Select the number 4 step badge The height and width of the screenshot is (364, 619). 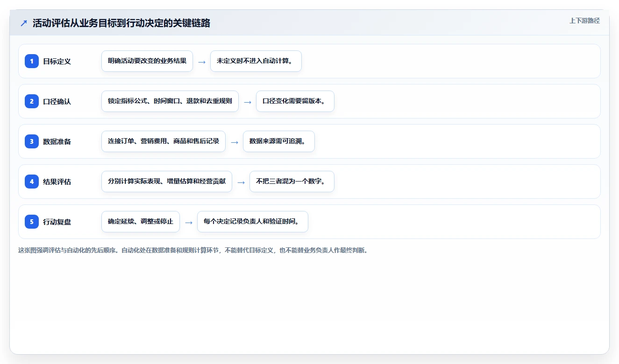coord(32,182)
